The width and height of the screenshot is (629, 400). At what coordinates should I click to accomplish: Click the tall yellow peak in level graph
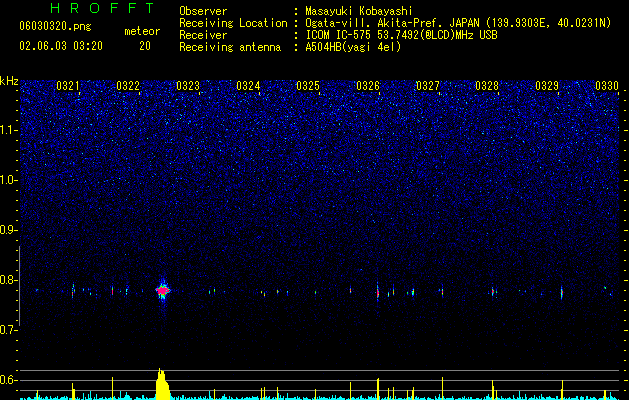coord(162,384)
